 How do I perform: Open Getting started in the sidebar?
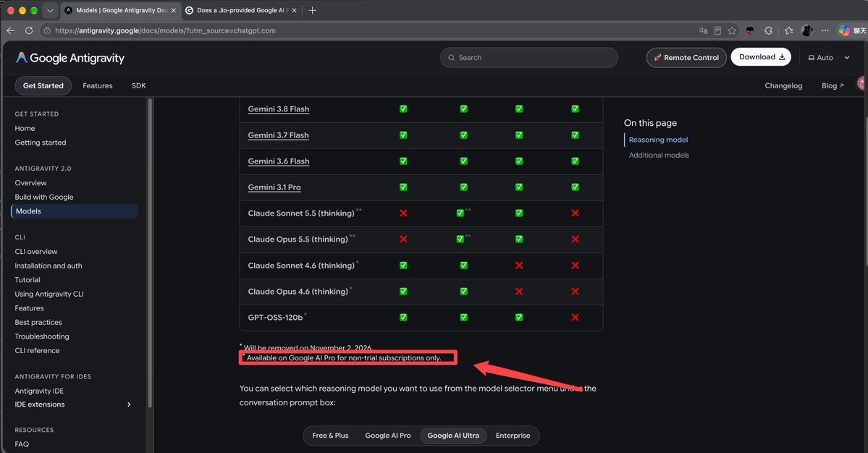click(x=41, y=143)
